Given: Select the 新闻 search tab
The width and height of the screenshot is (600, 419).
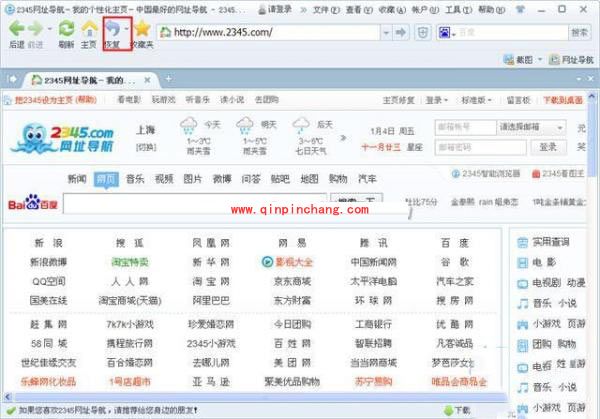Looking at the screenshot, I should (77, 179).
